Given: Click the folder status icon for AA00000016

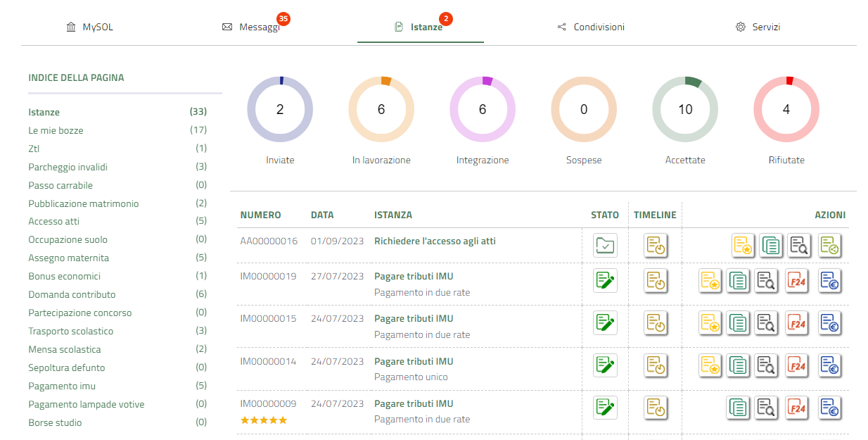Looking at the screenshot, I should tap(605, 245).
